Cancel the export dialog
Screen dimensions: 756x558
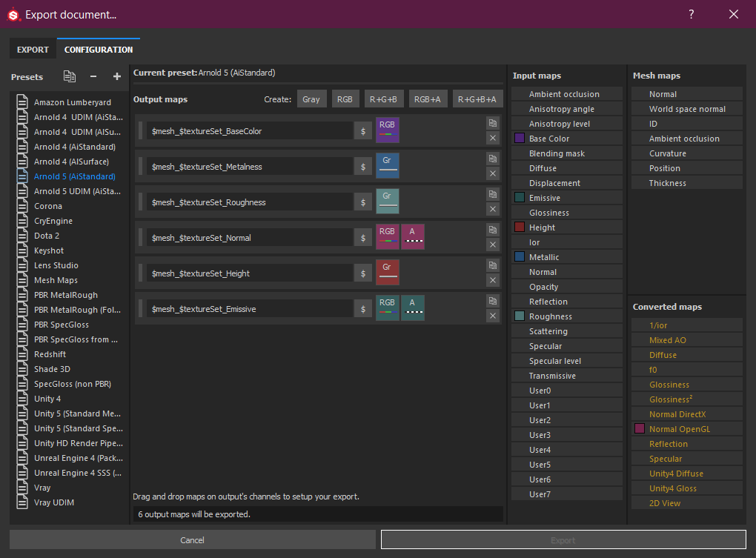click(193, 540)
